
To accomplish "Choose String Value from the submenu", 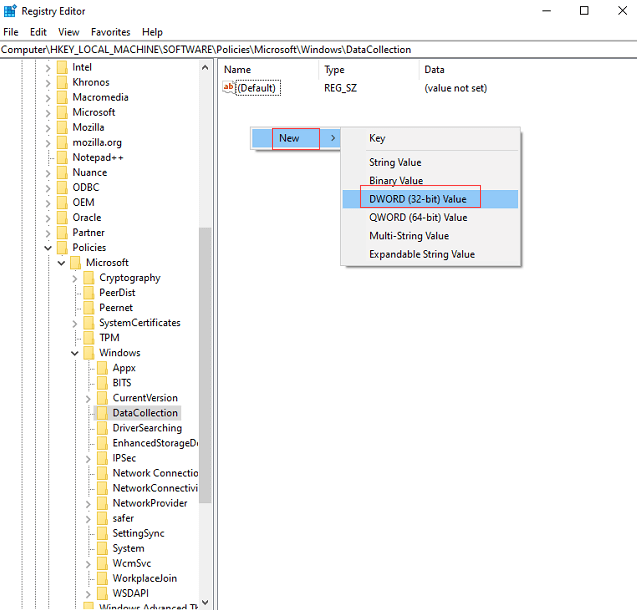I will pyautogui.click(x=430, y=162).
